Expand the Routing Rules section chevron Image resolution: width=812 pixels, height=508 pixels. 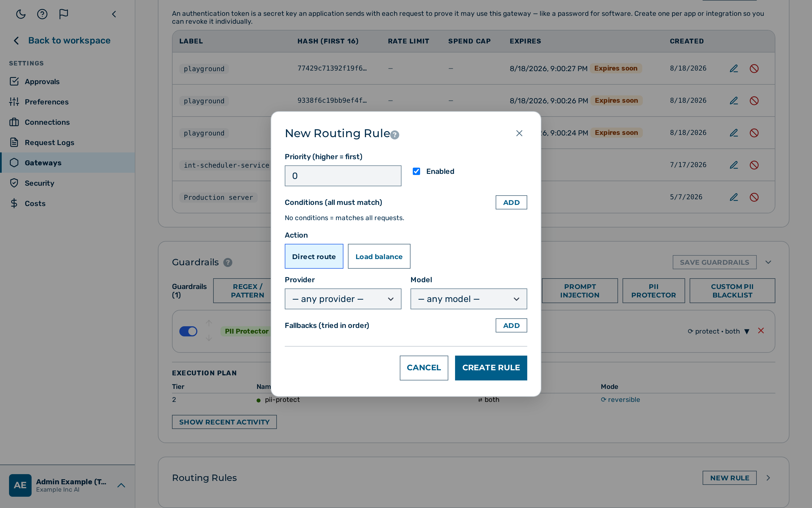[768, 478]
